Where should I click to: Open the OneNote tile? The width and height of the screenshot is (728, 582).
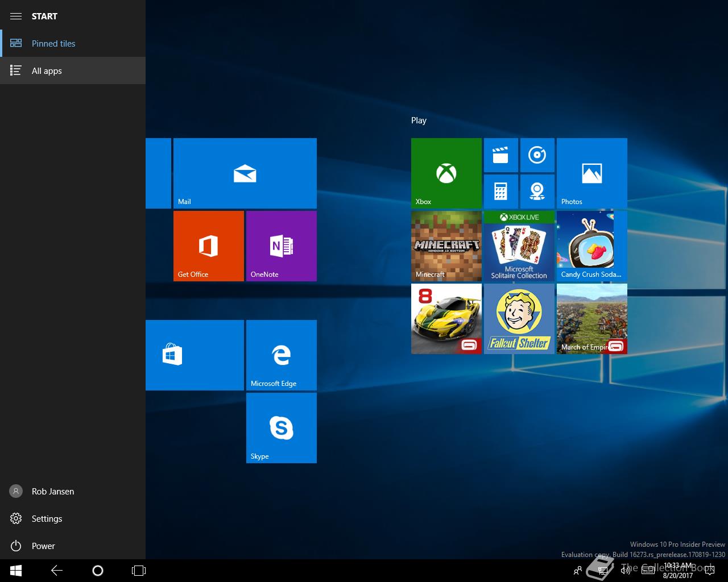pyautogui.click(x=281, y=246)
